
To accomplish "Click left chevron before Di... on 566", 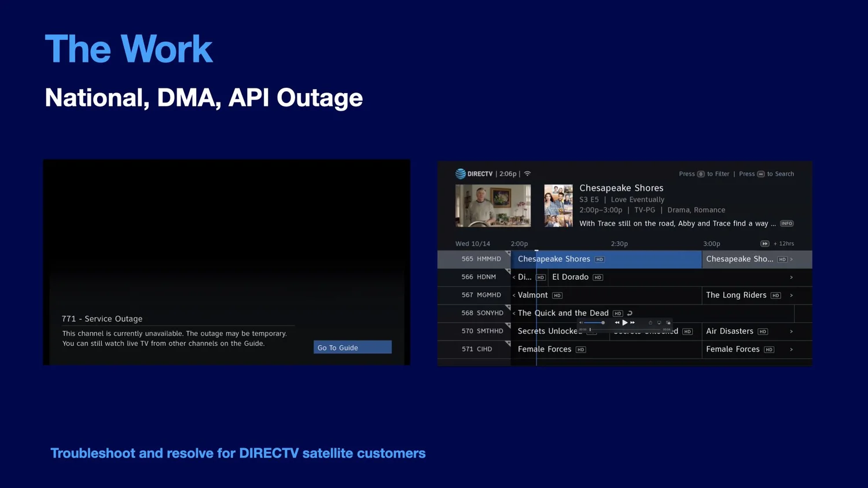I will [x=514, y=277].
